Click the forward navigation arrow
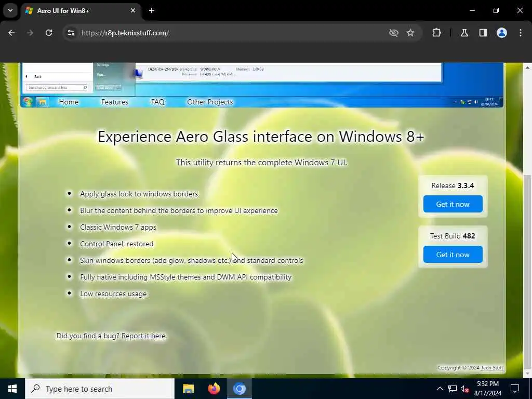 tap(30, 33)
